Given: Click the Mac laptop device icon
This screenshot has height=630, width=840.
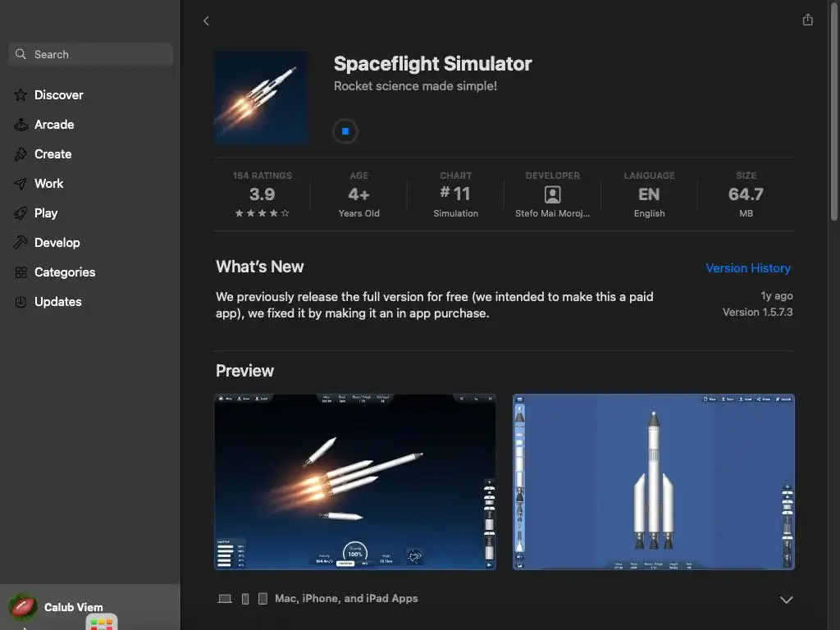Looking at the screenshot, I should tap(225, 599).
